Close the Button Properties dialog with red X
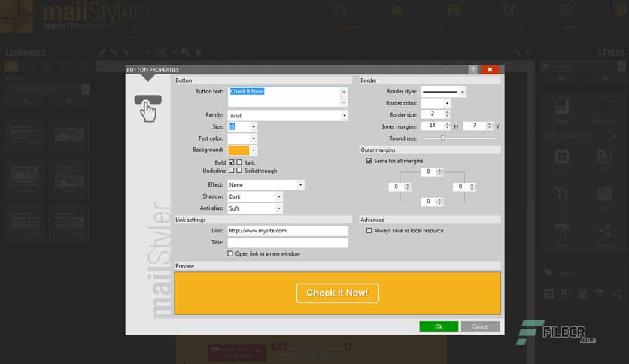The image size is (629, 364). coord(491,70)
